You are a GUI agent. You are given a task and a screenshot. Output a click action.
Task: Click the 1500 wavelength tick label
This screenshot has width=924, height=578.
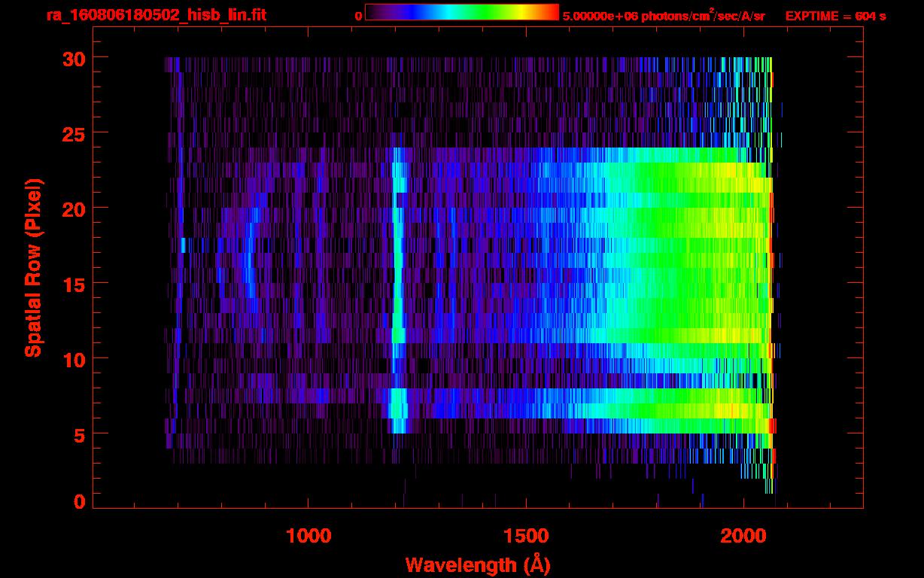click(525, 536)
